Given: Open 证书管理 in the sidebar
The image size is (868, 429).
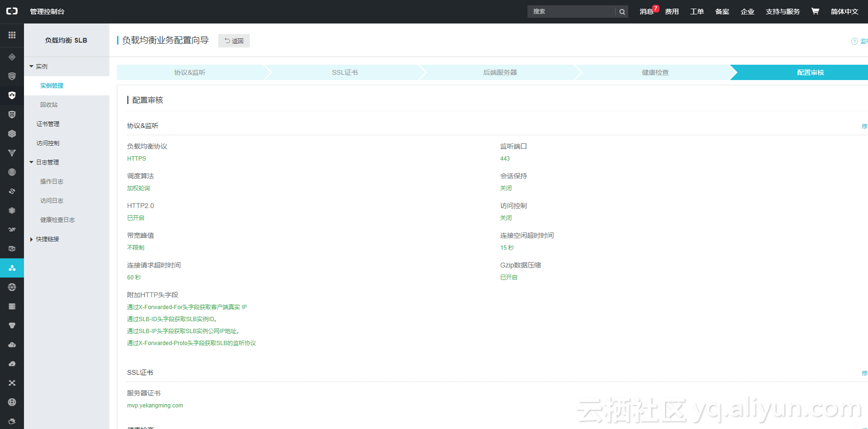Looking at the screenshot, I should pos(48,124).
